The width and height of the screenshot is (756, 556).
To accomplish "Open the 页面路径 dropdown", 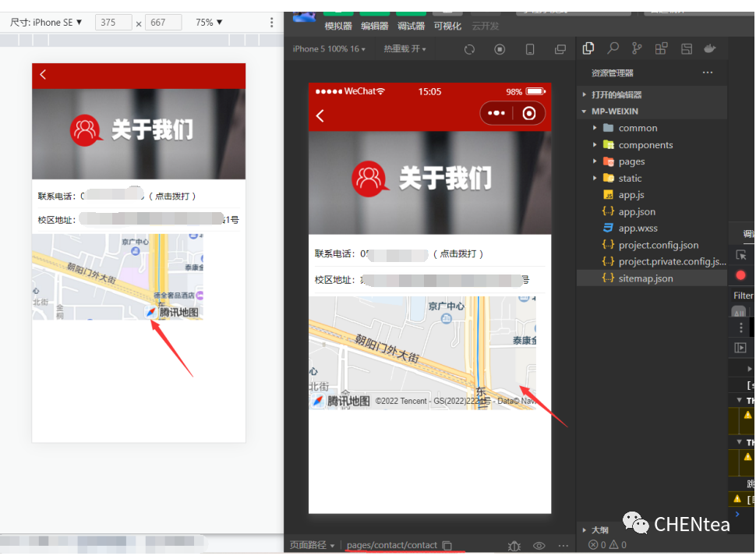I will click(x=312, y=545).
